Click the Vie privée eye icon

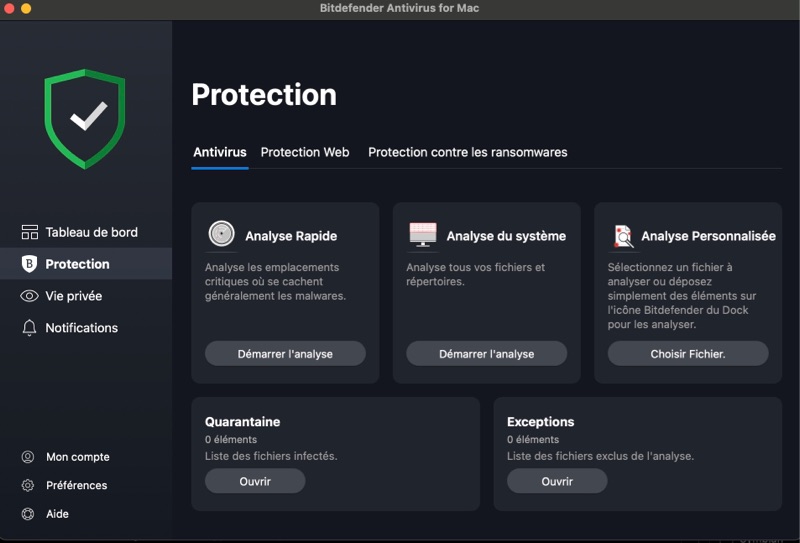pyautogui.click(x=29, y=296)
